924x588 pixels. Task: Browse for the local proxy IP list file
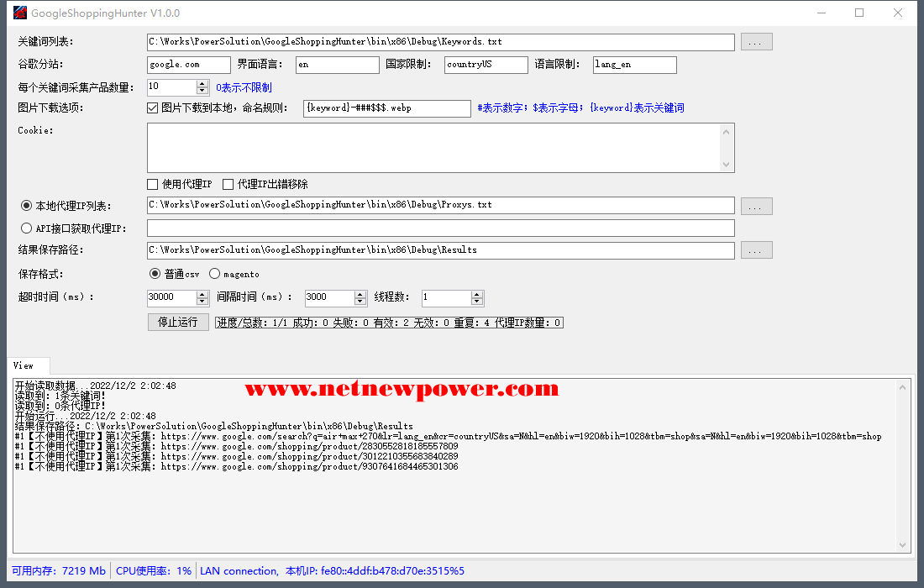[756, 206]
